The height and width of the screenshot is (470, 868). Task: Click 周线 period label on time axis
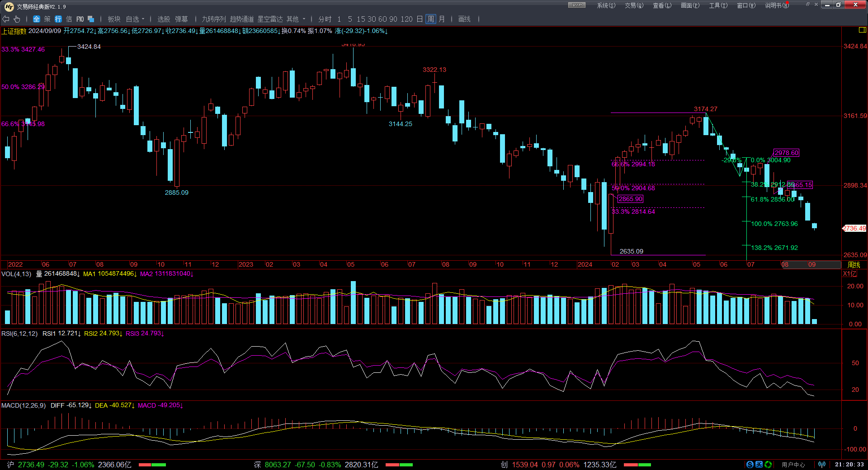pos(854,264)
